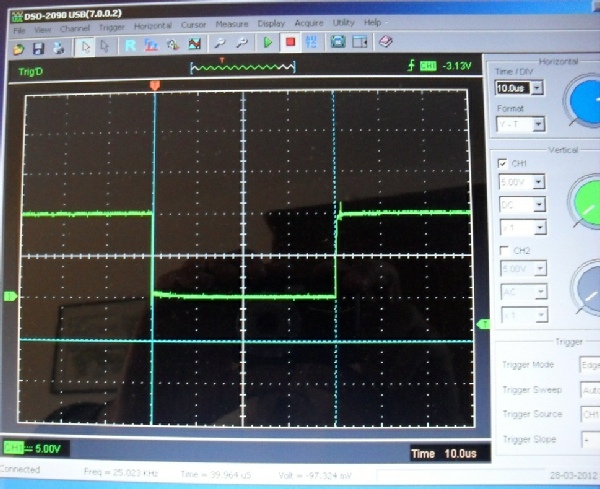Click the green CH1 trigger source badge
The image size is (600, 489).
point(428,66)
